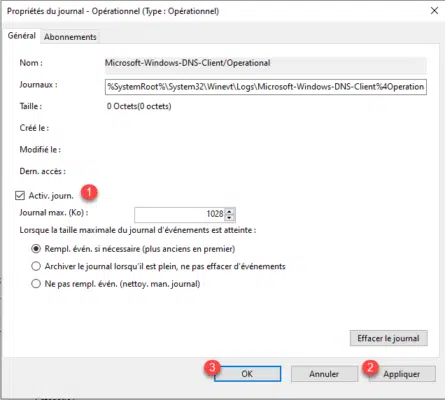
Task: Click the red badge numbered 3
Action: point(212,367)
